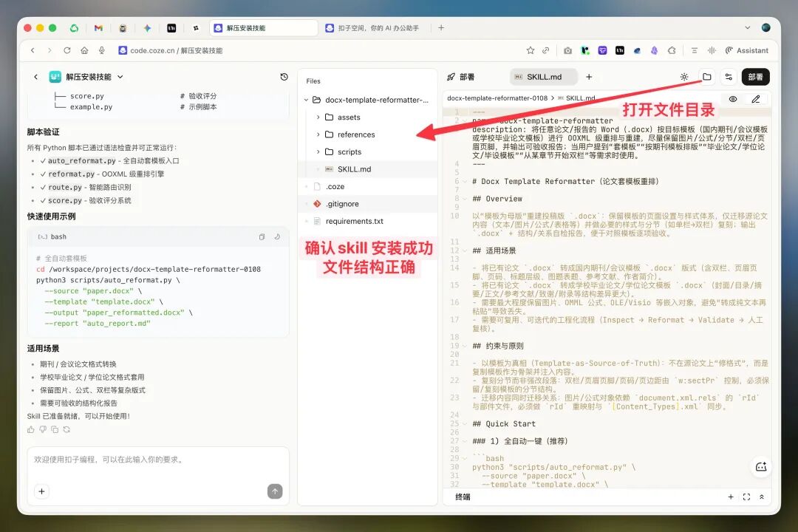The width and height of the screenshot is (798, 532).
Task: Fold the 适用场景 section at line 12
Action: (465, 250)
